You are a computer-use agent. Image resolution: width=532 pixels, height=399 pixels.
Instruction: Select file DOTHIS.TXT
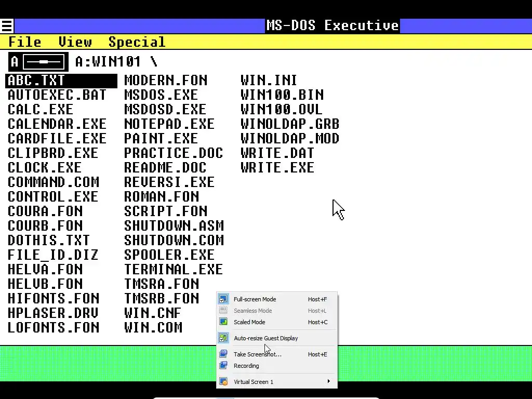pos(48,241)
